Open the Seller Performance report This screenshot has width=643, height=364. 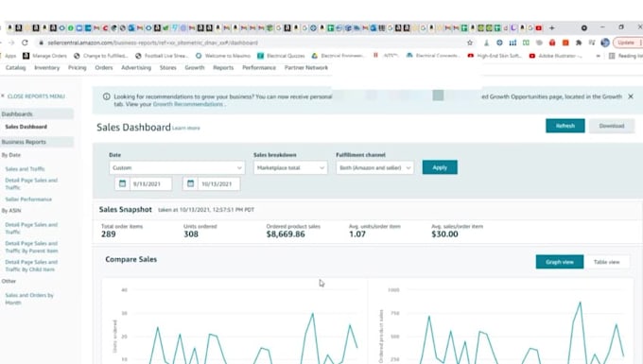pyautogui.click(x=28, y=199)
